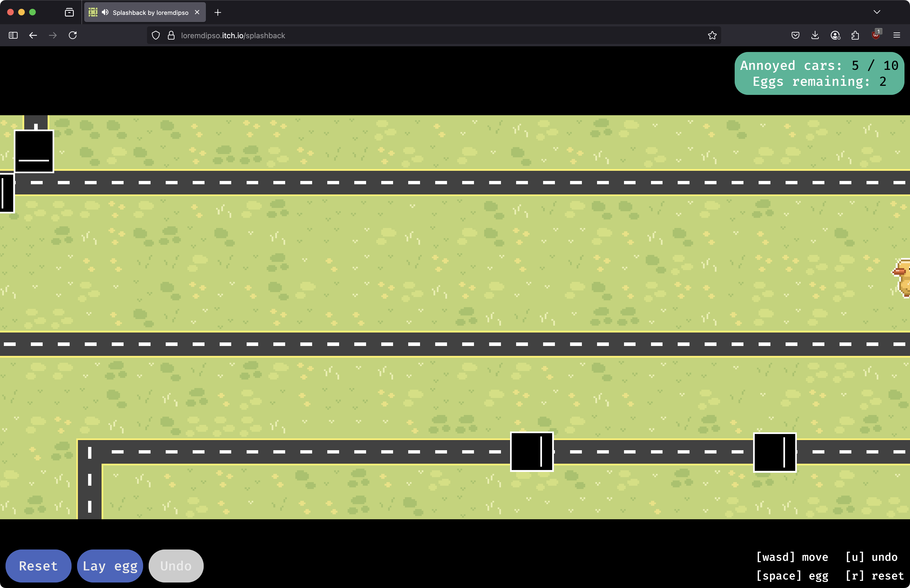
Task: Open the Firefox account icon
Action: 835,35
